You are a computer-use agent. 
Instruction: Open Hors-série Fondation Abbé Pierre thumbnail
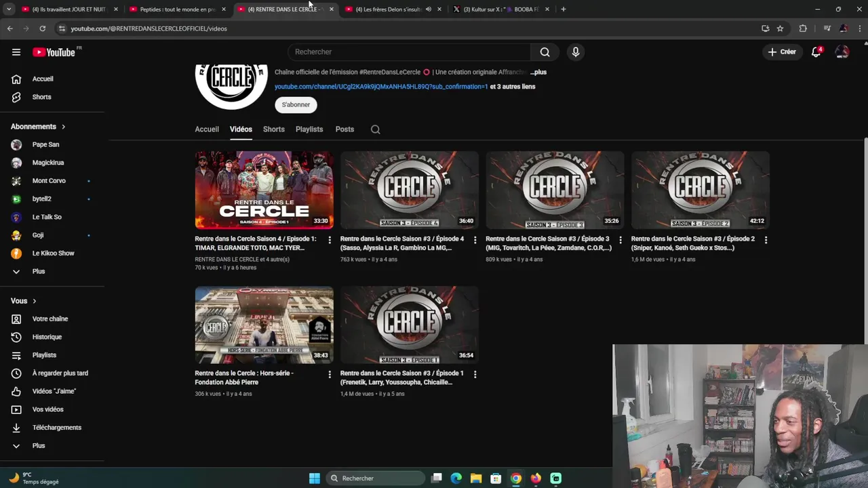[264, 325]
